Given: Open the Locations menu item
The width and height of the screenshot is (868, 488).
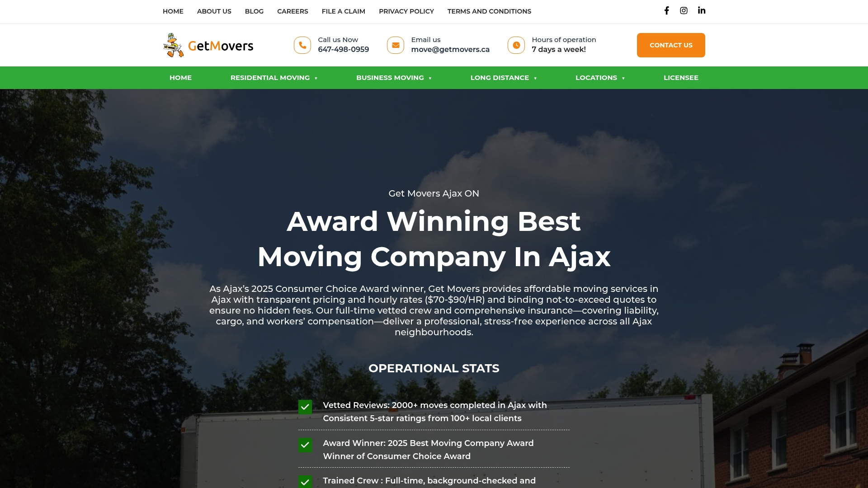Looking at the screenshot, I should pyautogui.click(x=596, y=78).
